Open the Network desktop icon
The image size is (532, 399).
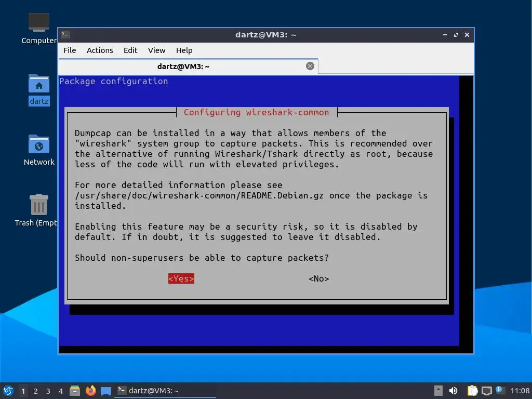pyautogui.click(x=38, y=150)
